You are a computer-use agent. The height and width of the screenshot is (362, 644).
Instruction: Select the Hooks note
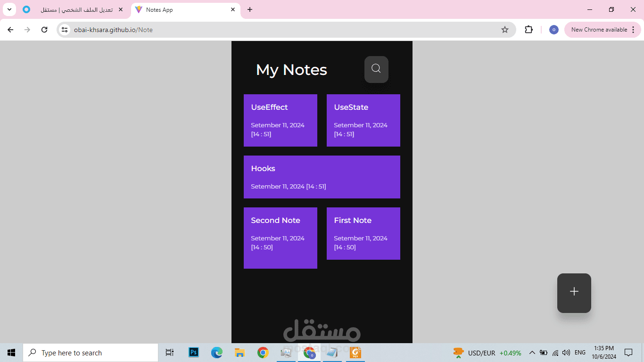(x=322, y=177)
